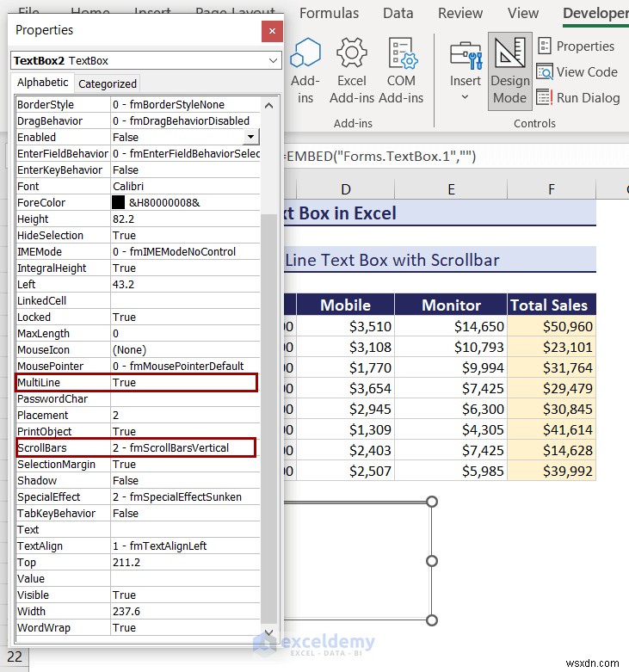The image size is (629, 672).
Task: Click the Height value 82.2
Action: pyautogui.click(x=185, y=219)
